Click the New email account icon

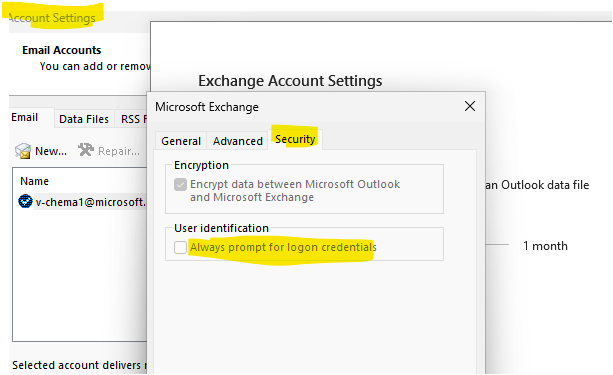[23, 151]
